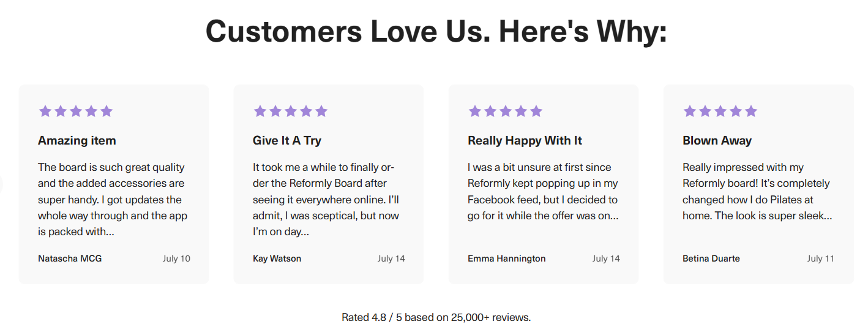Click the "Rated 4.8 / 5" reviews summary
The image size is (868, 332).
[436, 317]
